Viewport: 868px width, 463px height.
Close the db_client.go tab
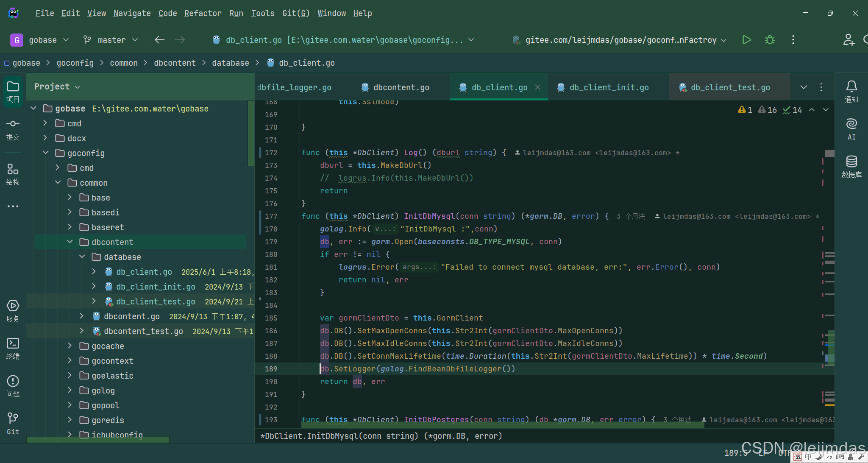[537, 87]
